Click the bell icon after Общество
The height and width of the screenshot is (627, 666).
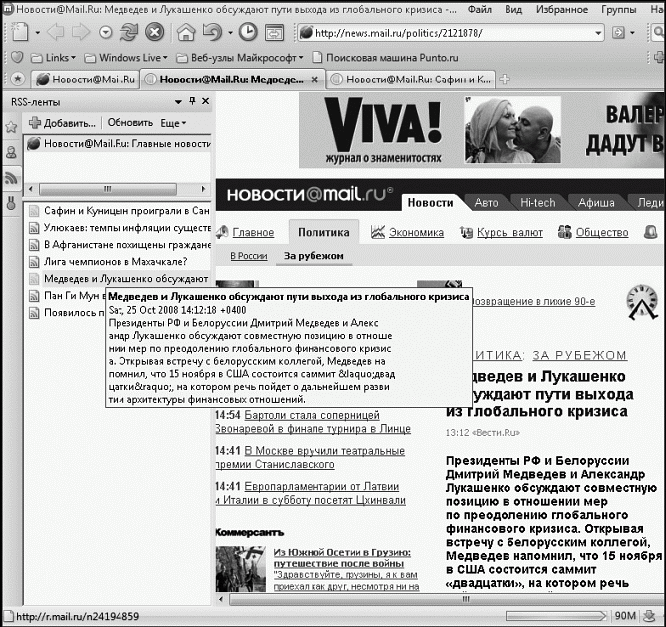651,232
